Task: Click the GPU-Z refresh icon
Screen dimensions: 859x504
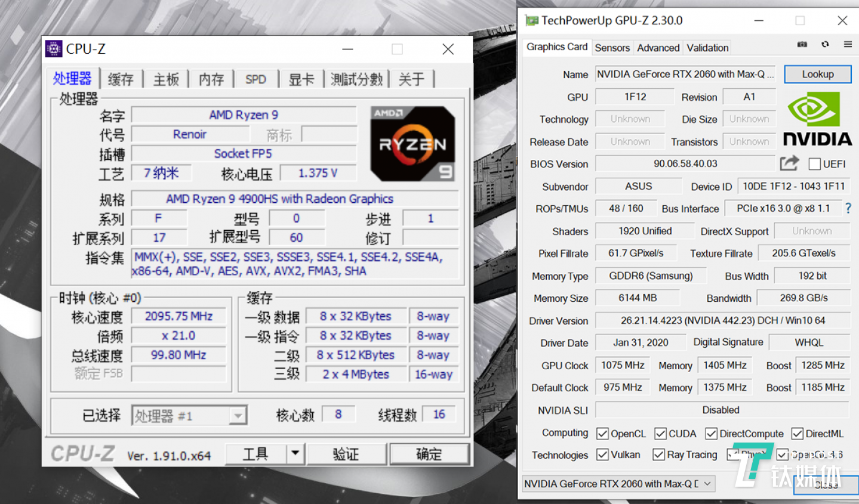Action: tap(825, 45)
